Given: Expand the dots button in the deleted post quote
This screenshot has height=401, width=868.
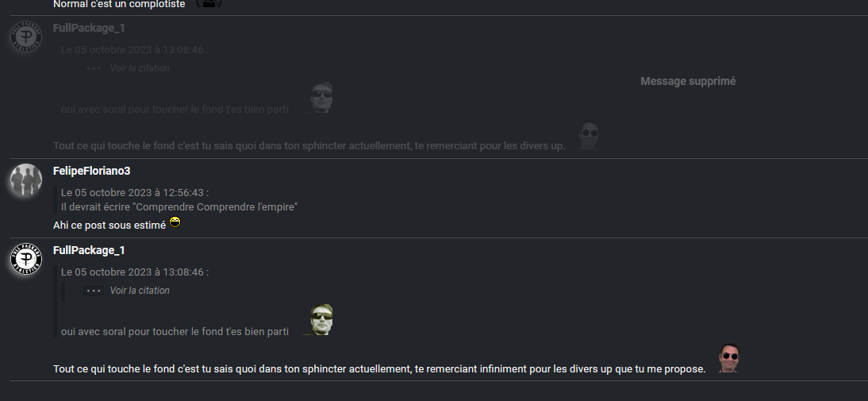Looking at the screenshot, I should click(94, 68).
